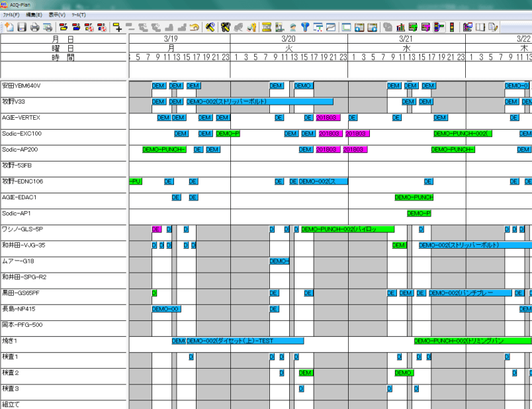Click the crossed hammer and wrench icon
The width and height of the screenshot is (532, 409).
coord(225,27)
